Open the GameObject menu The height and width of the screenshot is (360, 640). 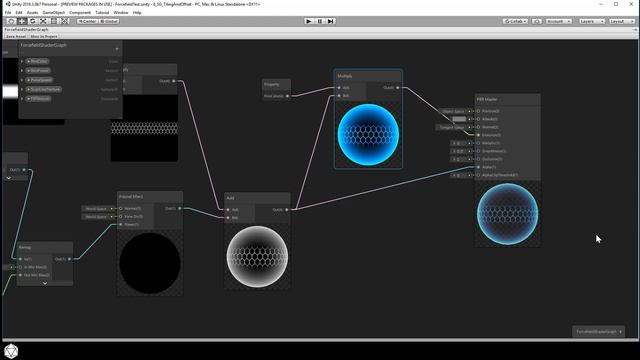(x=53, y=13)
